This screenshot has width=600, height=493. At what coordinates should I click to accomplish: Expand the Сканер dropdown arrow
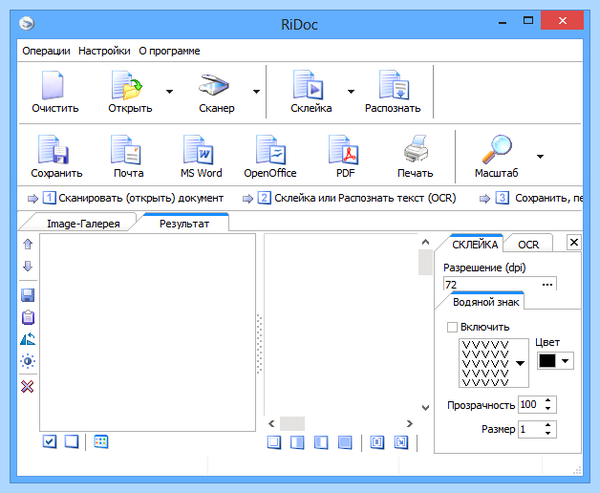click(256, 91)
